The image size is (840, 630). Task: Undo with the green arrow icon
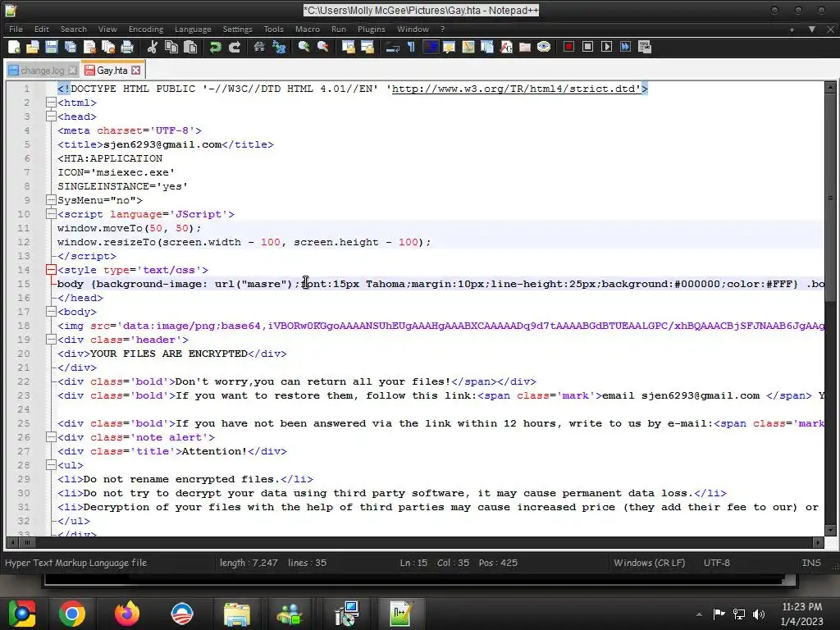coord(216,47)
